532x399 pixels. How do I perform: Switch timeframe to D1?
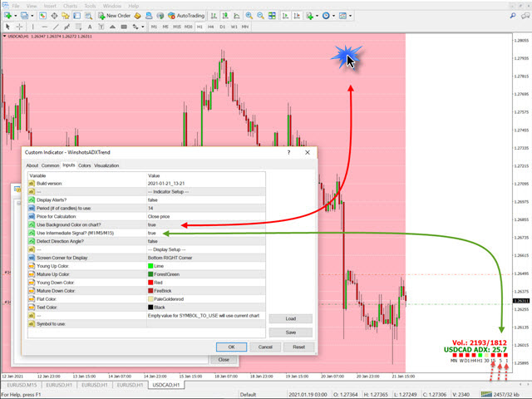222,27
